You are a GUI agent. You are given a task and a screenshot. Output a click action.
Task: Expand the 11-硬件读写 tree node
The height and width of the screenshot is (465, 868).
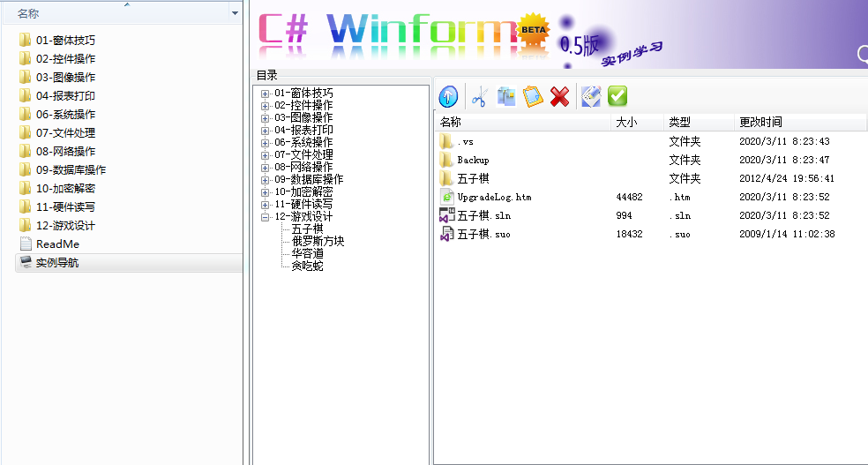click(x=266, y=205)
